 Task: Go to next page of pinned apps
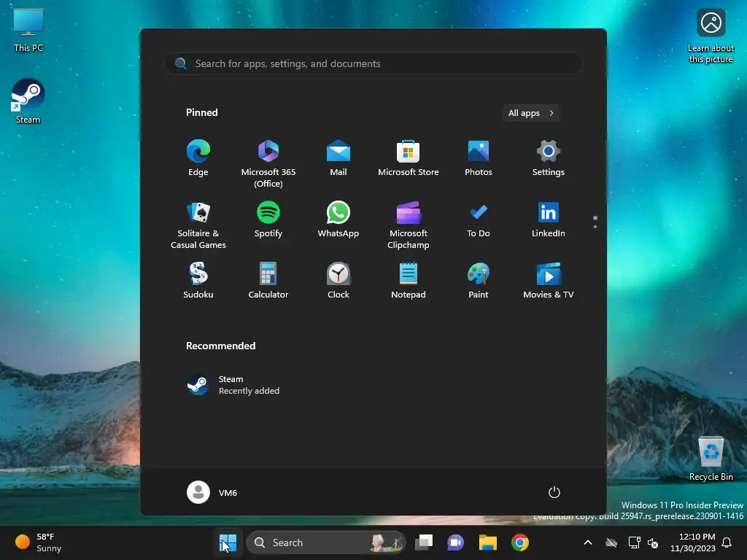point(595,227)
